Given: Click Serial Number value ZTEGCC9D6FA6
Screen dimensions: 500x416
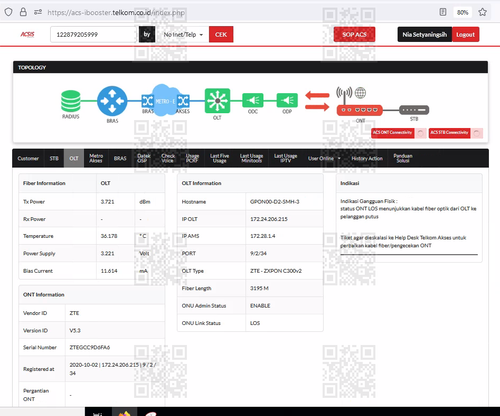Looking at the screenshot, I should coord(90,347).
